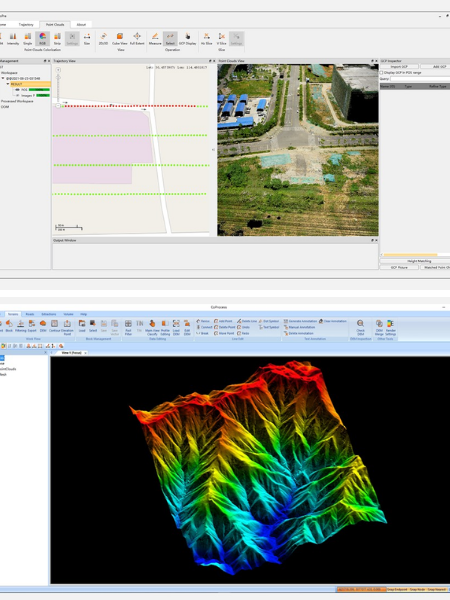Click Export icon in lower ribbon
The image size is (450, 600).
pos(32,326)
